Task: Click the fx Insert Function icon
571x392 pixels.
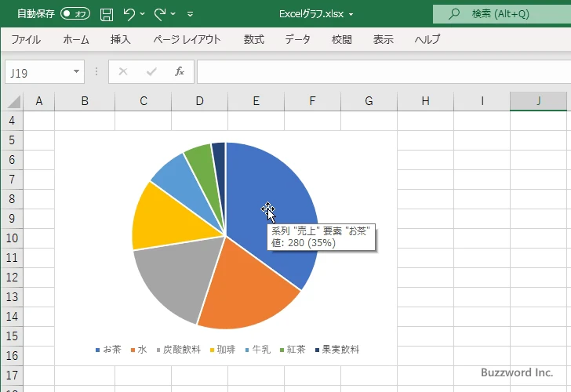Action: point(180,71)
